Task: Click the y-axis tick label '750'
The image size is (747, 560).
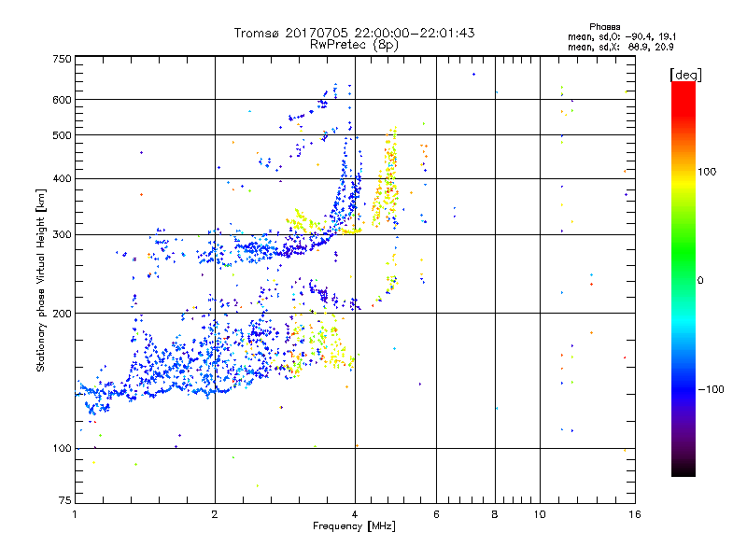Action: tap(62, 59)
